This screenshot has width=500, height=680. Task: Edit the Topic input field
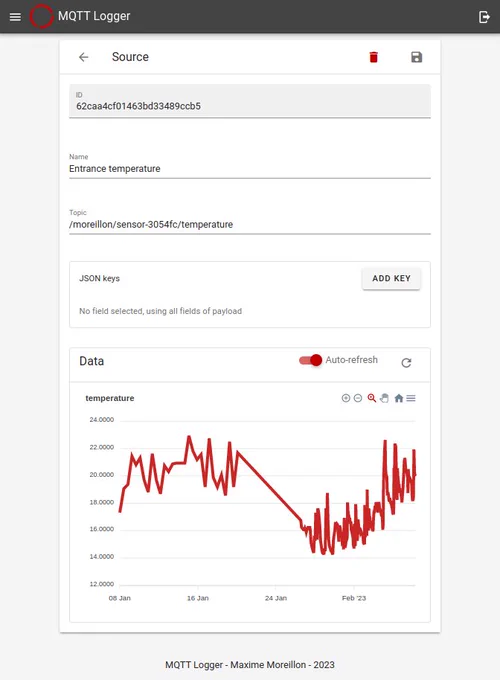[250, 224]
